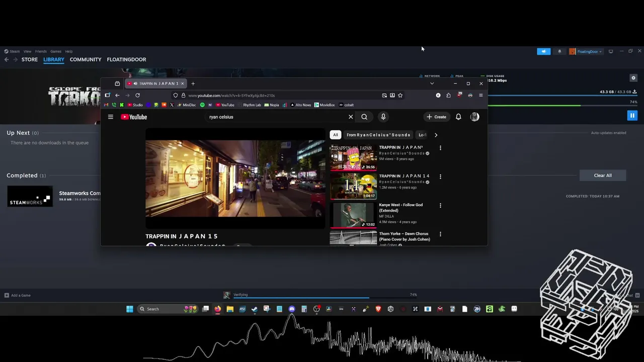Open Steam notifications bell
Viewport: 644px width, 362px height.
pyautogui.click(x=559, y=51)
